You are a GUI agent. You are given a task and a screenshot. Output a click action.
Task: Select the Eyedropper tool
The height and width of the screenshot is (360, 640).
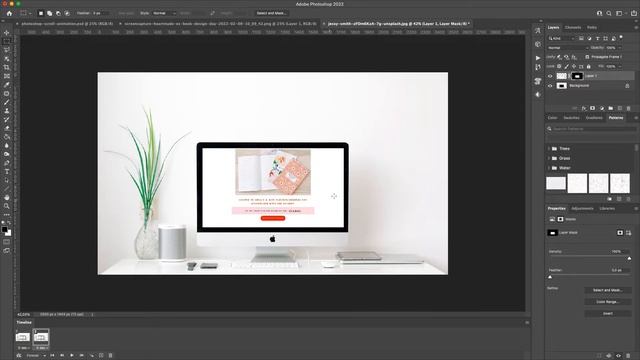[7, 85]
